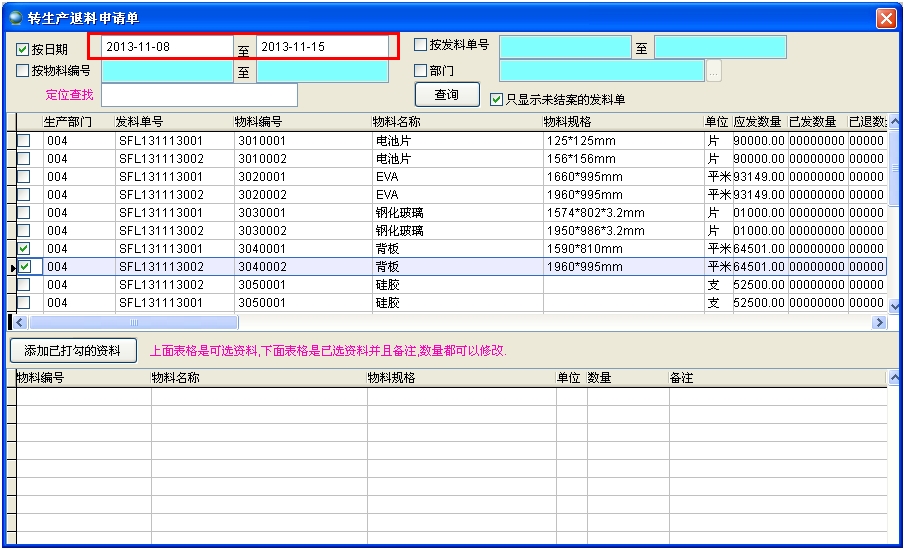Viewport: 905px width, 550px height.
Task: Click the horizontal scrollbar's right arrow
Action: (x=880, y=322)
